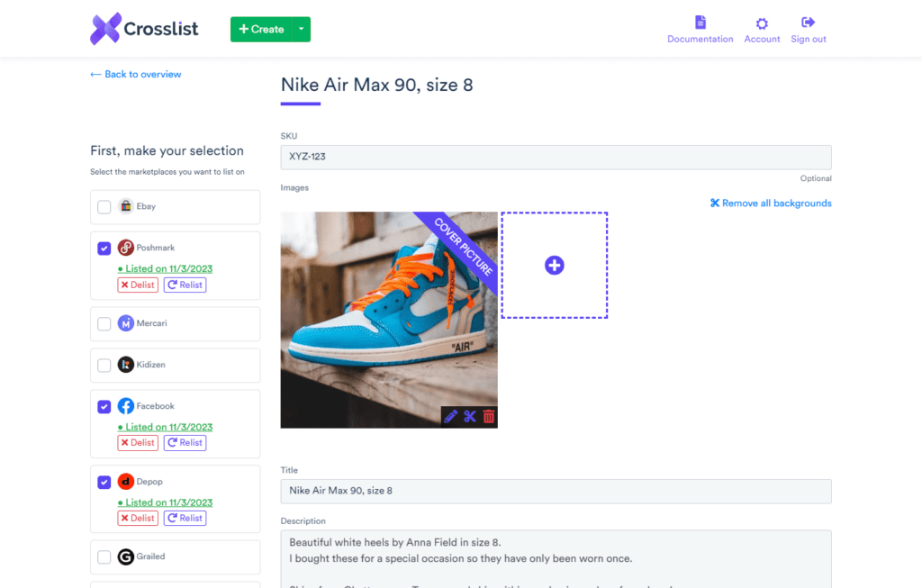Uncheck the Poshmark marketplace
This screenshot has width=922, height=588.
[104, 248]
